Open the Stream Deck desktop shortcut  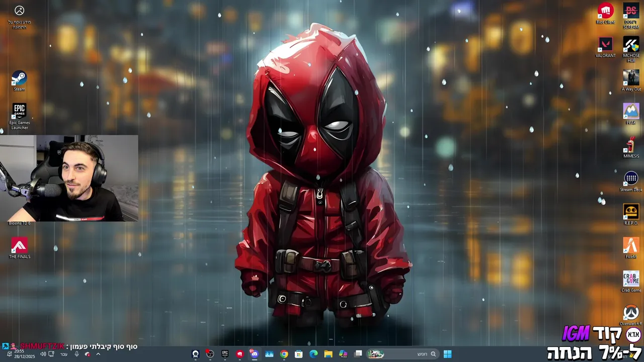(631, 181)
